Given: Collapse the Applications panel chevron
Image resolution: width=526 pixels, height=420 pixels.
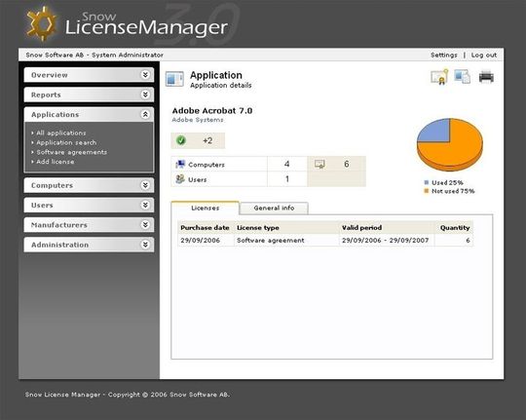Looking at the screenshot, I should pyautogui.click(x=145, y=114).
